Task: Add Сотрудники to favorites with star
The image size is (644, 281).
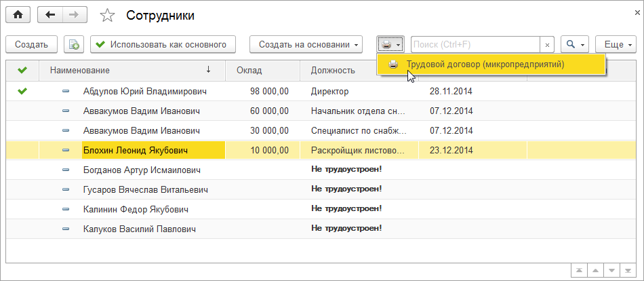Action: 107,15
